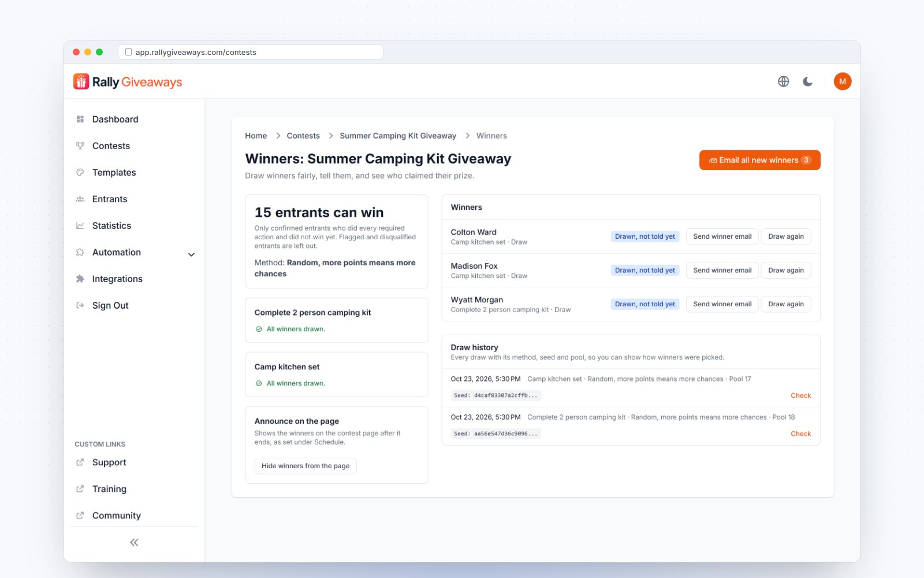Click Contests in the breadcrumb
924x578 pixels.
click(x=303, y=136)
